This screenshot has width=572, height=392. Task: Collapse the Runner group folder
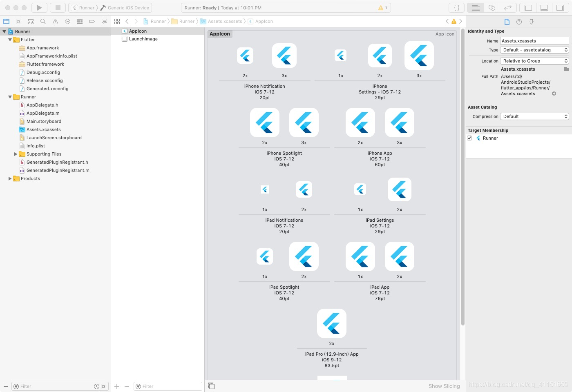(10, 97)
